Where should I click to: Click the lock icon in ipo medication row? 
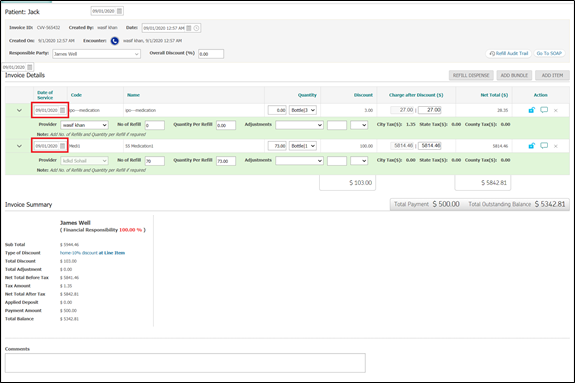coord(531,110)
